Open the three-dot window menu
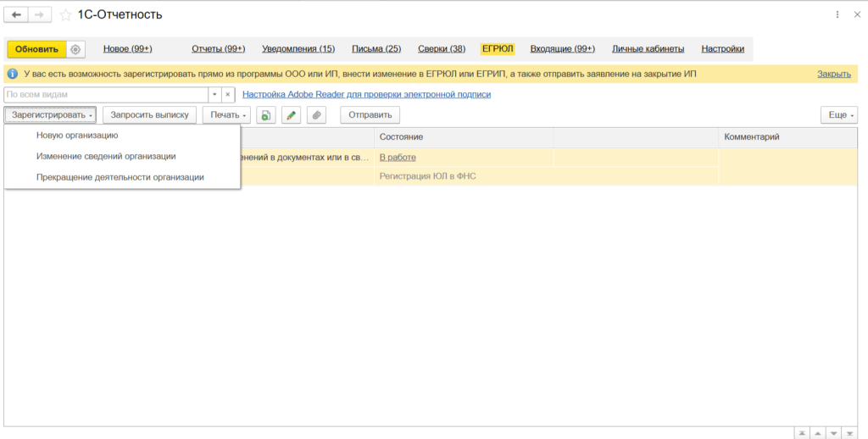Screen dimensions: 868x439 click(x=837, y=14)
